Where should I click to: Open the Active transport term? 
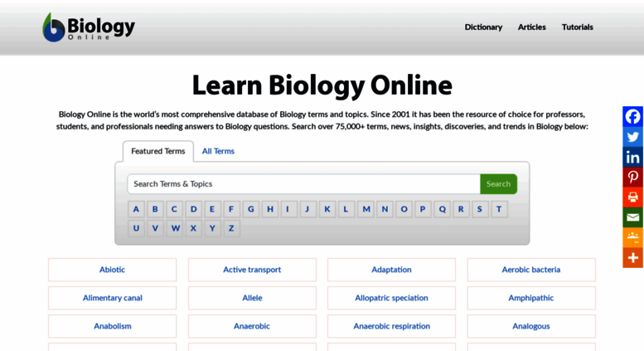point(252,270)
